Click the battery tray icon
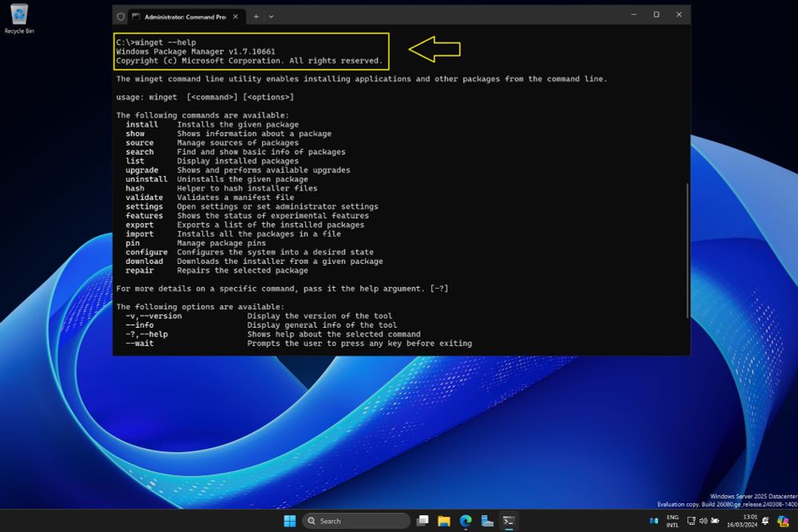 [715, 521]
